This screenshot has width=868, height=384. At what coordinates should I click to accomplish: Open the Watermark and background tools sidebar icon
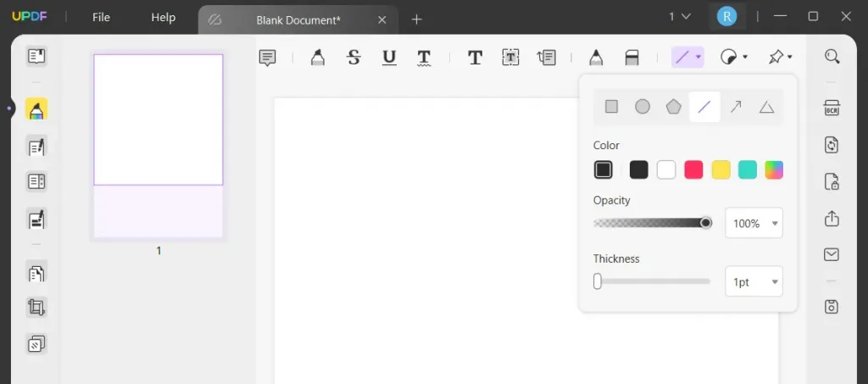click(x=36, y=344)
